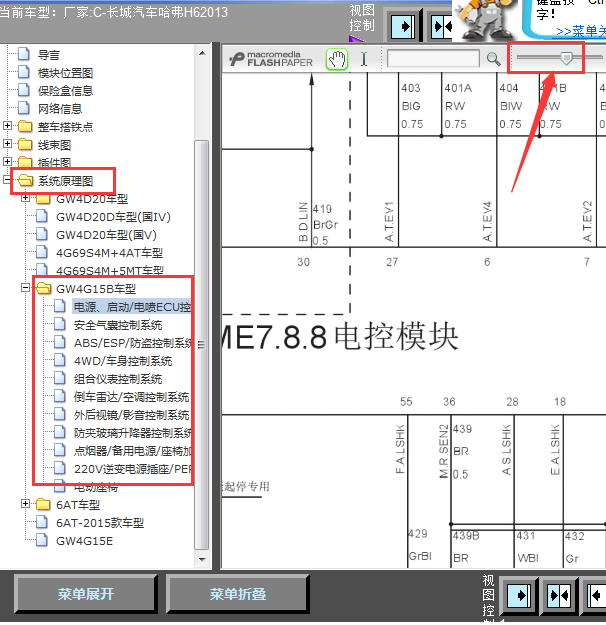The image size is (606, 625).
Task: Expand the 6AT车型 folder
Action: click(x=26, y=504)
